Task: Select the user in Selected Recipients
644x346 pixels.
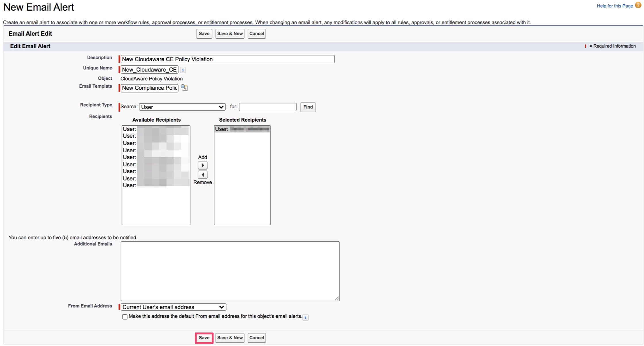Action: (242, 129)
